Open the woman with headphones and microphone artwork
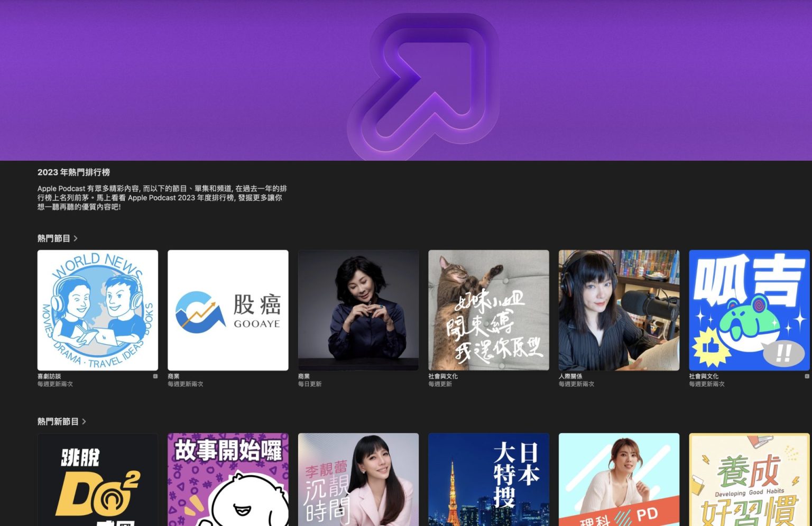This screenshot has height=526, width=812. click(619, 310)
